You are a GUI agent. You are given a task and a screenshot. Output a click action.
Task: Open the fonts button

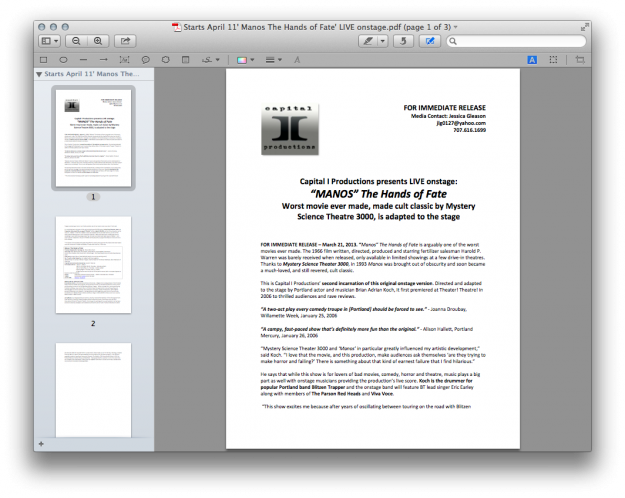[x=297, y=60]
